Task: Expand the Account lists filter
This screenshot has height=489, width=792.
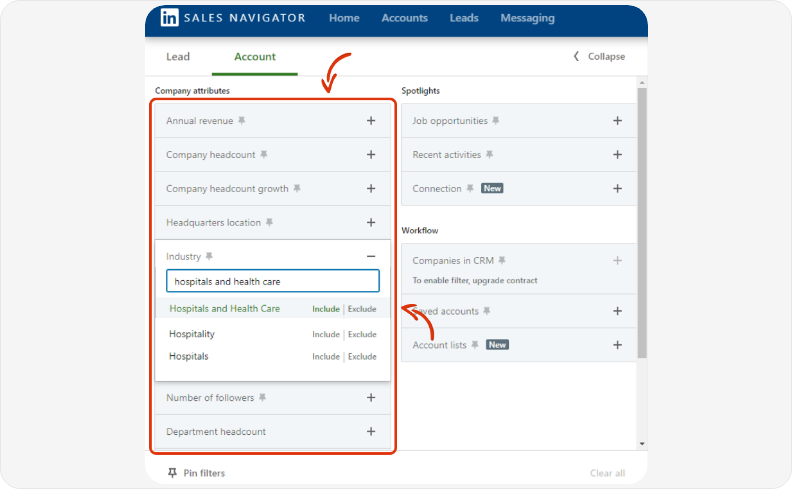Action: pyautogui.click(x=617, y=345)
